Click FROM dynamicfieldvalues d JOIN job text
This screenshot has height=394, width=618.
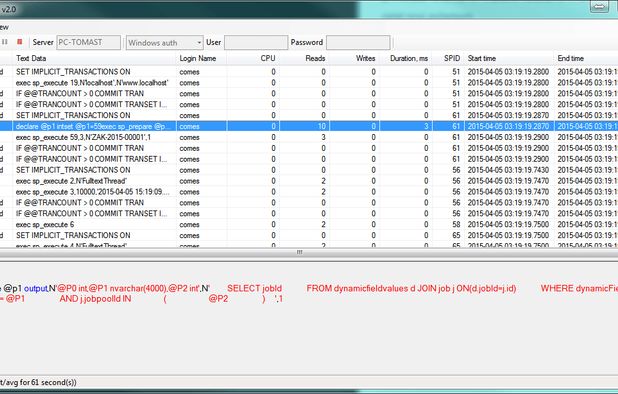(x=378, y=288)
